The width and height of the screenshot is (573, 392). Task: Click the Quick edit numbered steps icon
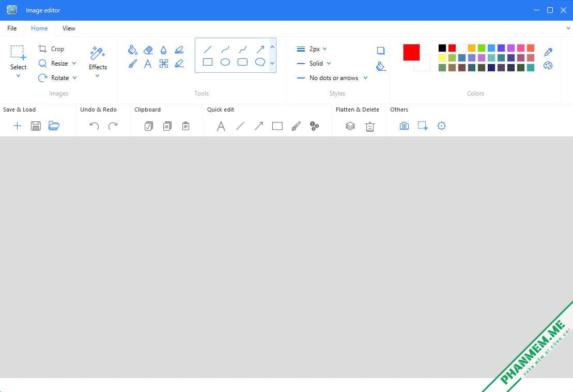click(x=314, y=126)
